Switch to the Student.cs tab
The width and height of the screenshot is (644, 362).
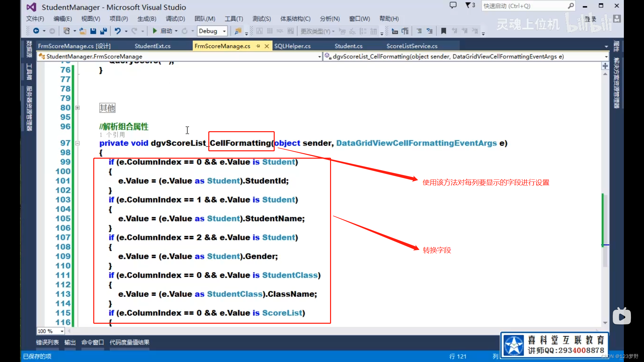tap(348, 46)
